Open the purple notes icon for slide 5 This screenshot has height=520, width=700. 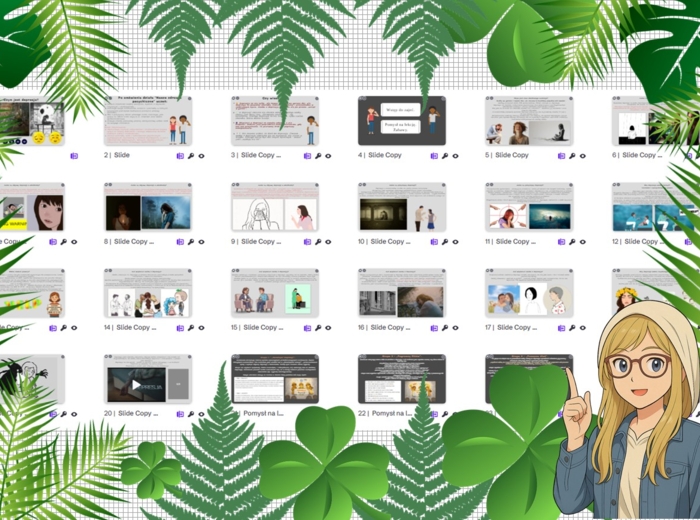(x=561, y=156)
